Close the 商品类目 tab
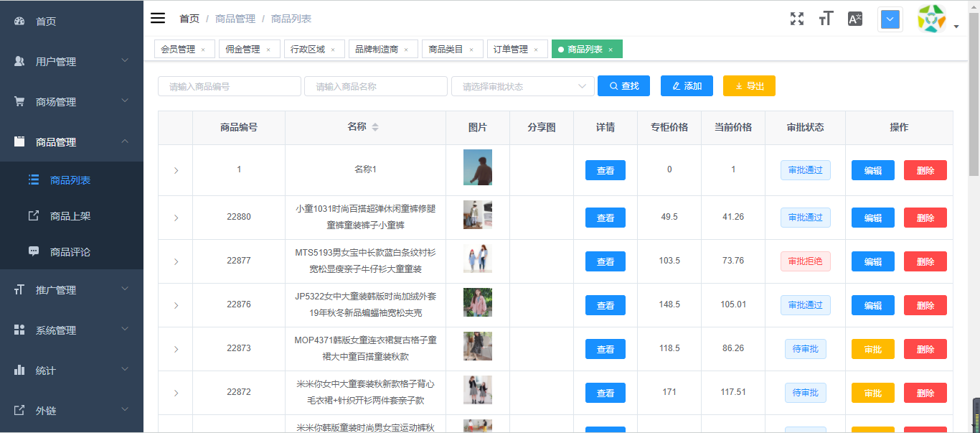 pyautogui.click(x=471, y=50)
